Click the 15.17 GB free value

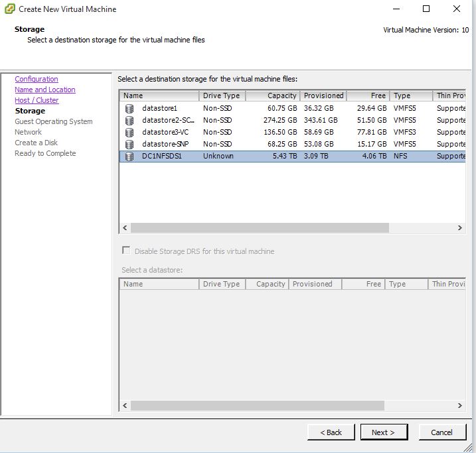pos(372,144)
